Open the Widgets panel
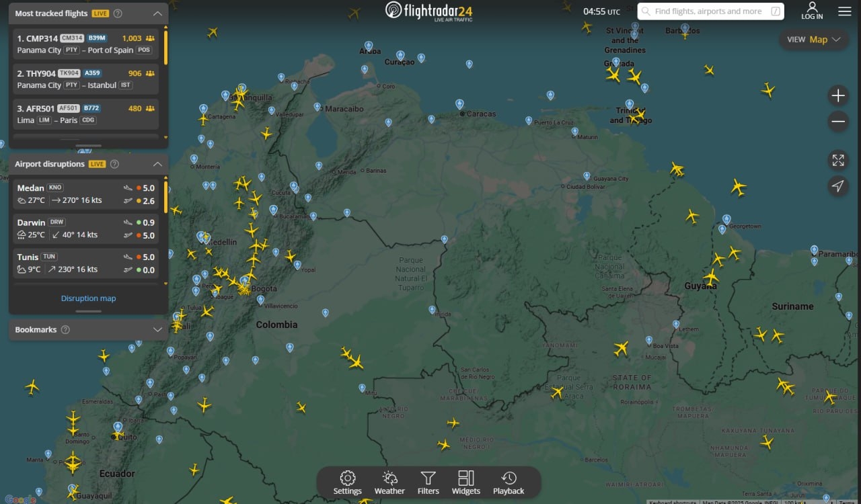The width and height of the screenshot is (861, 504). [x=465, y=482]
